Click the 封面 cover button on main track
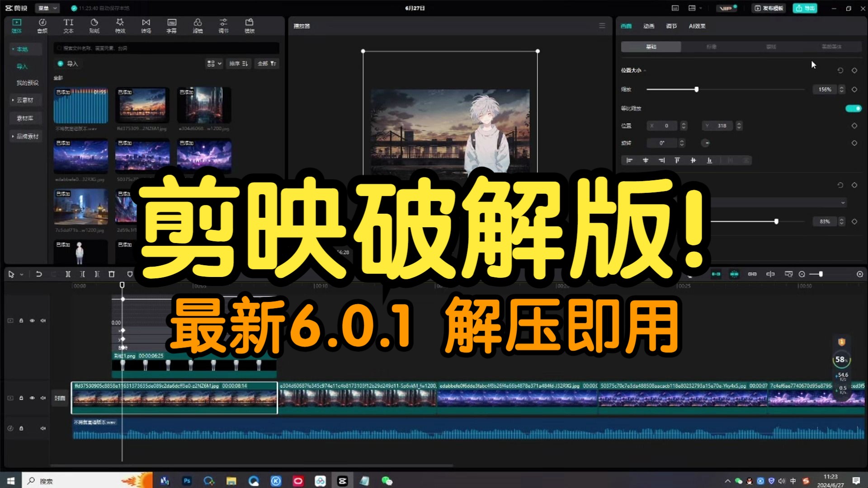Screen dimensions: 868x488 [x=60, y=398]
